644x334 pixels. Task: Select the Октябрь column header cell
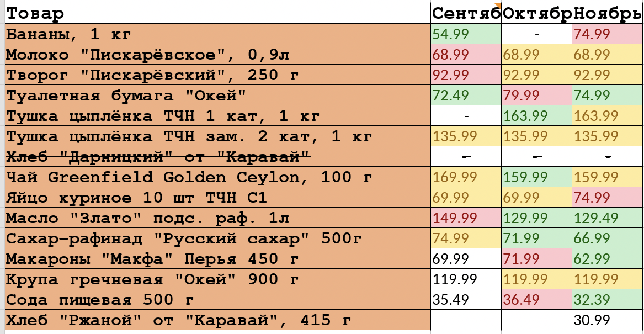pyautogui.click(x=537, y=14)
